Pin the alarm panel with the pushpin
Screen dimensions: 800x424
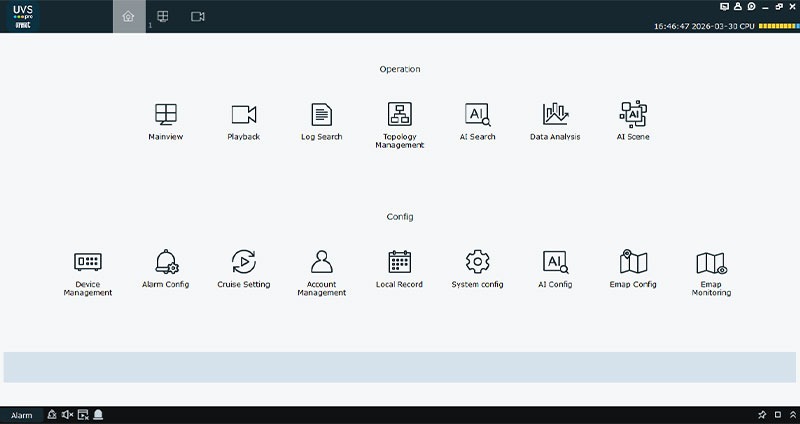(762, 415)
